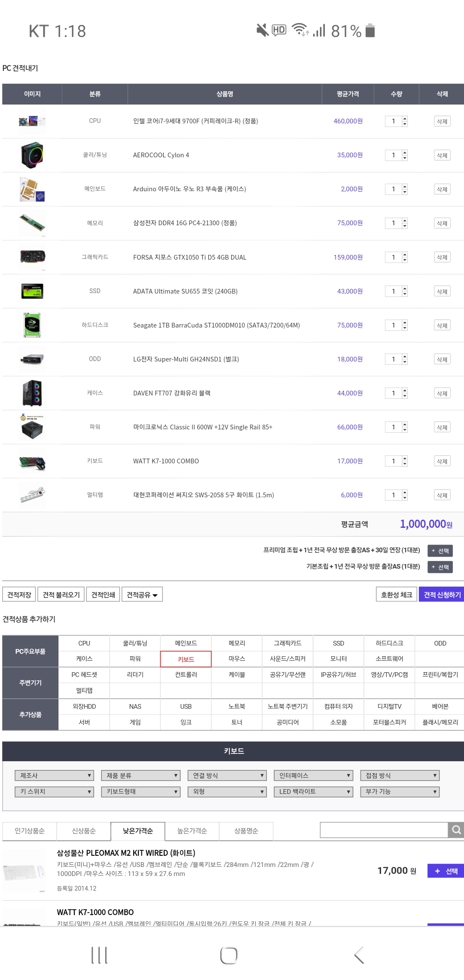464x980 pixels.
Task: Tap the Android home navigation icon
Action: pos(229,955)
